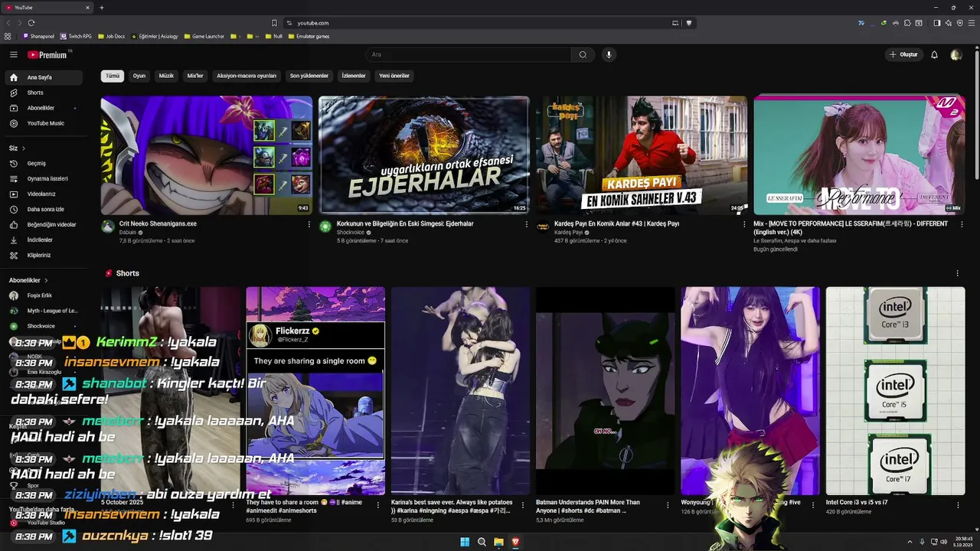Open Oynatma listeleri in the sidebar
Image resolution: width=980 pixels, height=551 pixels.
pyautogui.click(x=43, y=178)
